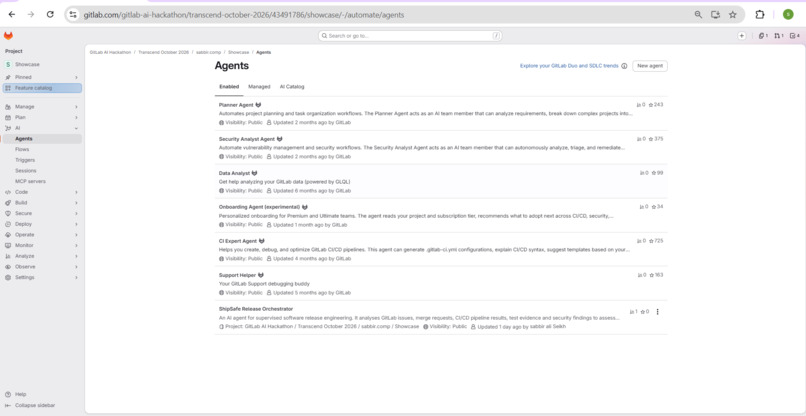Open the browser extensions puzzle icon
The height and width of the screenshot is (416, 806).
coord(760,15)
